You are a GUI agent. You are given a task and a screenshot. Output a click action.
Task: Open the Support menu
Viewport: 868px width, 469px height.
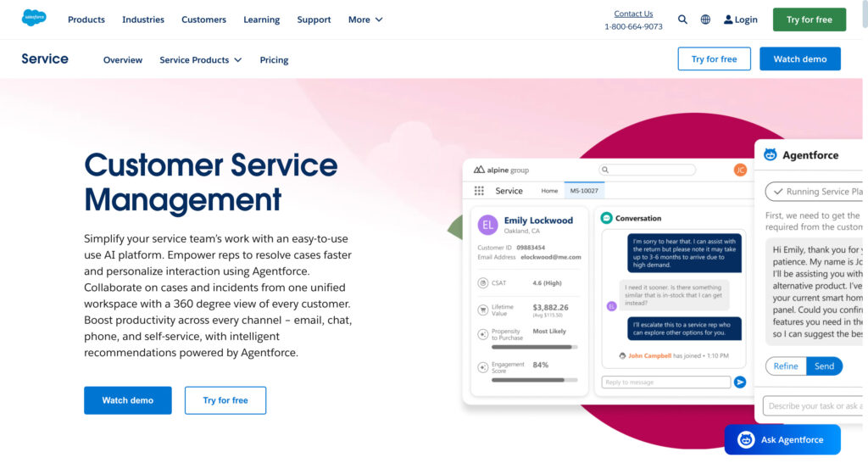pyautogui.click(x=314, y=20)
